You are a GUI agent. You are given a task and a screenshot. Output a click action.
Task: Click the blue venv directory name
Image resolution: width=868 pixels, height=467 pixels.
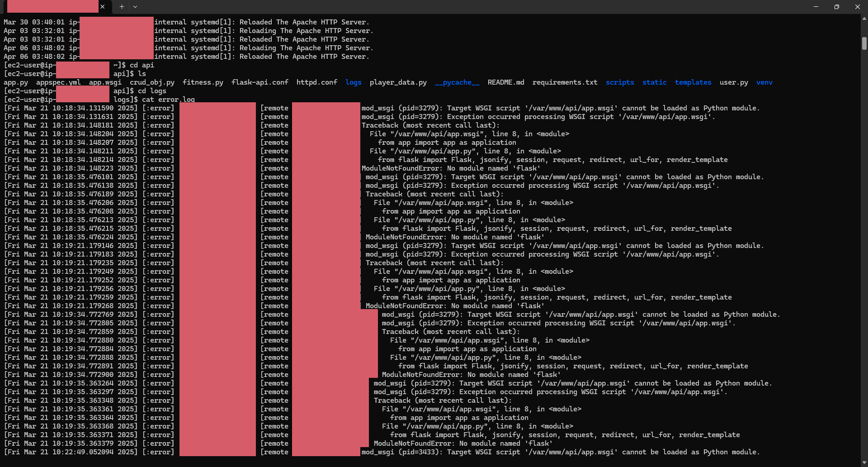pos(764,82)
